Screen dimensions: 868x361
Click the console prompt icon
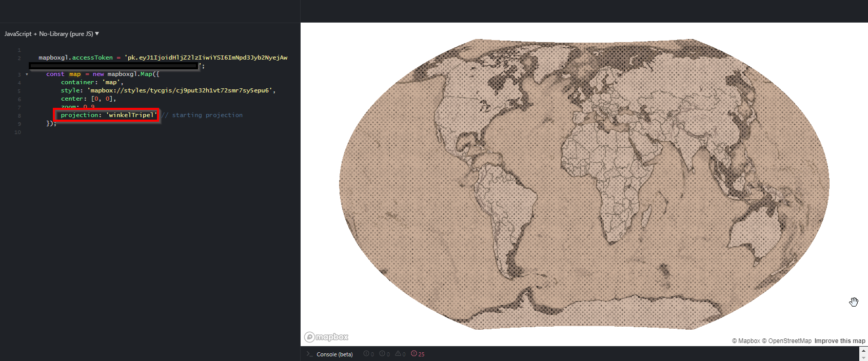coord(309,354)
